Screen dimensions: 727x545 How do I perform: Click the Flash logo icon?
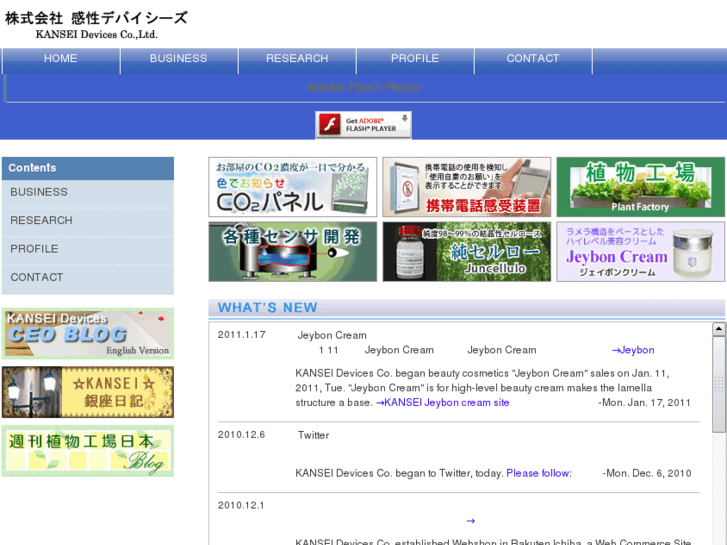click(330, 125)
